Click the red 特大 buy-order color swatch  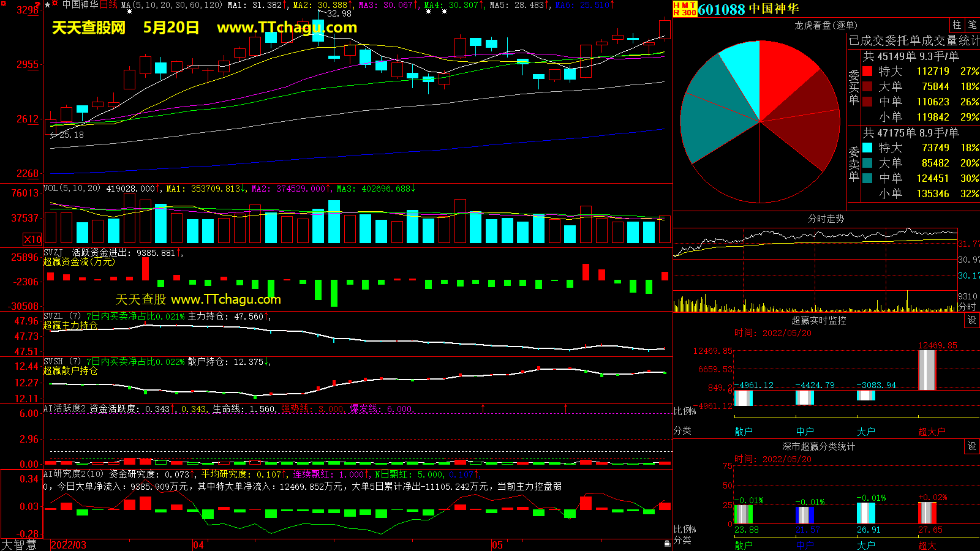pyautogui.click(x=867, y=71)
